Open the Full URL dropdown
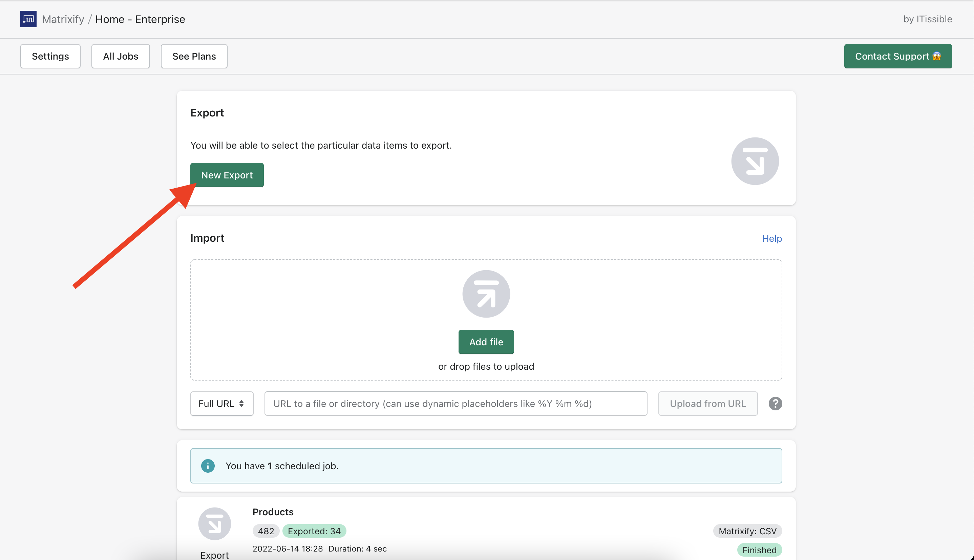This screenshot has width=974, height=560. 221,404
